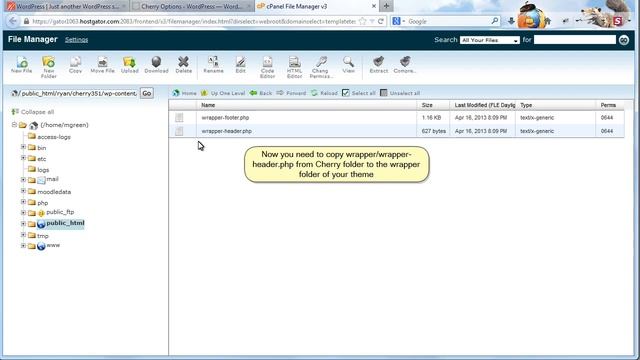Image resolution: width=640 pixels, height=360 pixels.
Task: Open browser downloads arrow icon
Action: coord(511,21)
